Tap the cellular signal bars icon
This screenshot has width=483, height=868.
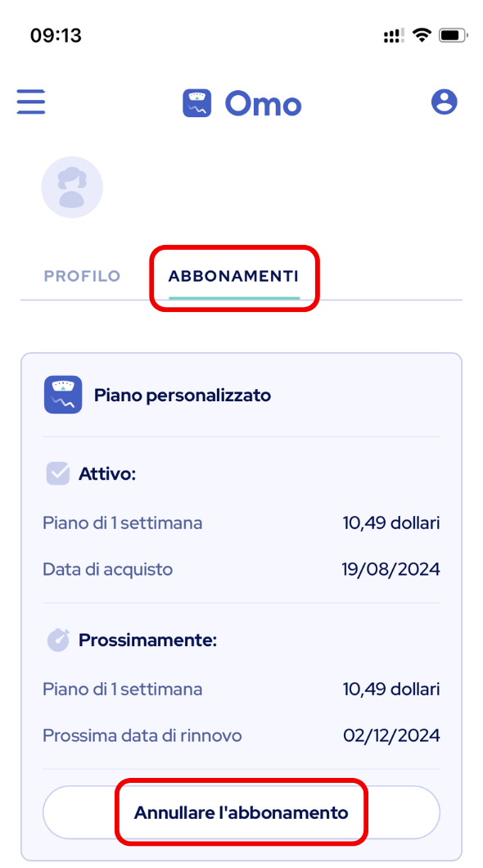click(x=394, y=37)
